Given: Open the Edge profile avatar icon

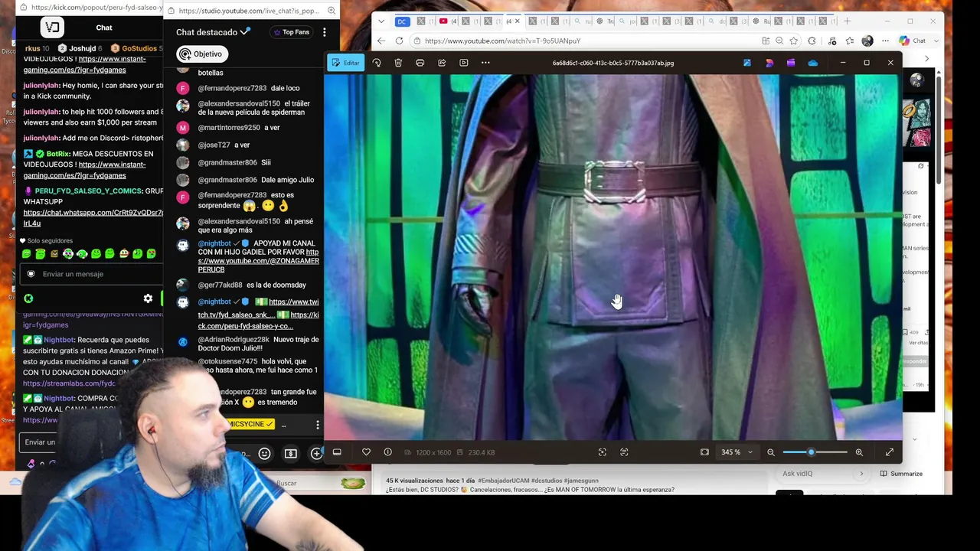Looking at the screenshot, I should pyautogui.click(x=867, y=41).
